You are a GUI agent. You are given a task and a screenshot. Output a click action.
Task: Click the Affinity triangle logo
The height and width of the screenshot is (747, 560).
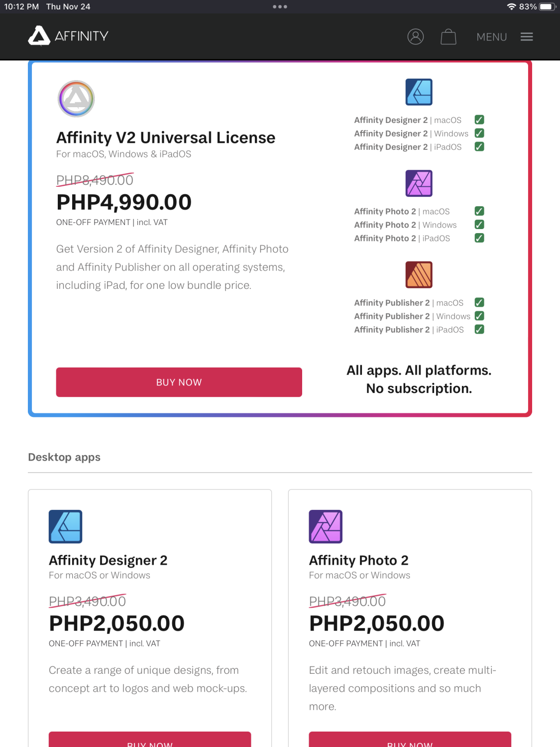(x=39, y=36)
